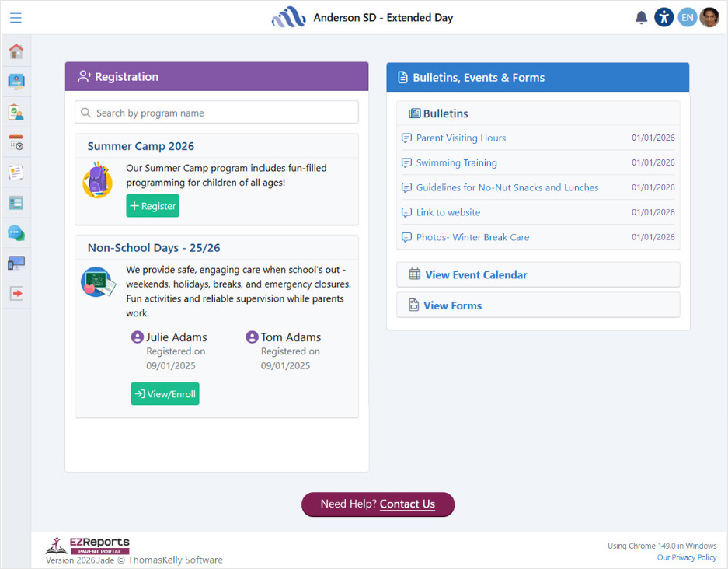
Task: Open the clipboard with person sidebar icon
Action: [16, 112]
